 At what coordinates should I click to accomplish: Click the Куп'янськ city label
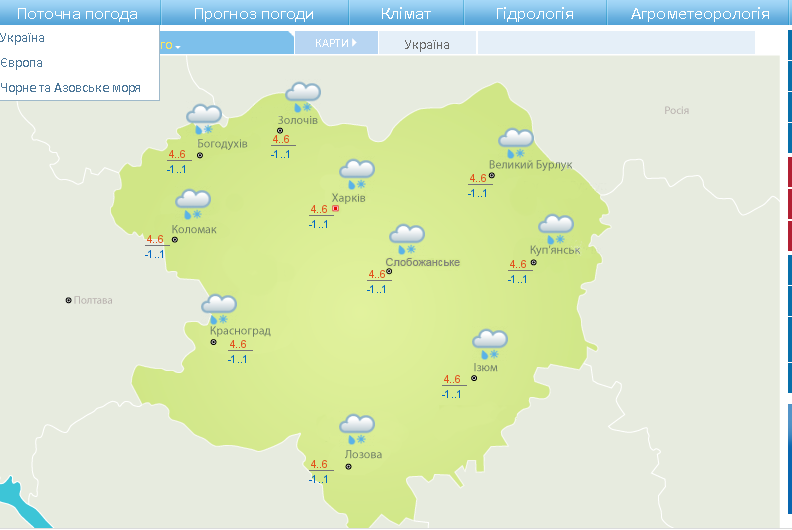coord(555,250)
